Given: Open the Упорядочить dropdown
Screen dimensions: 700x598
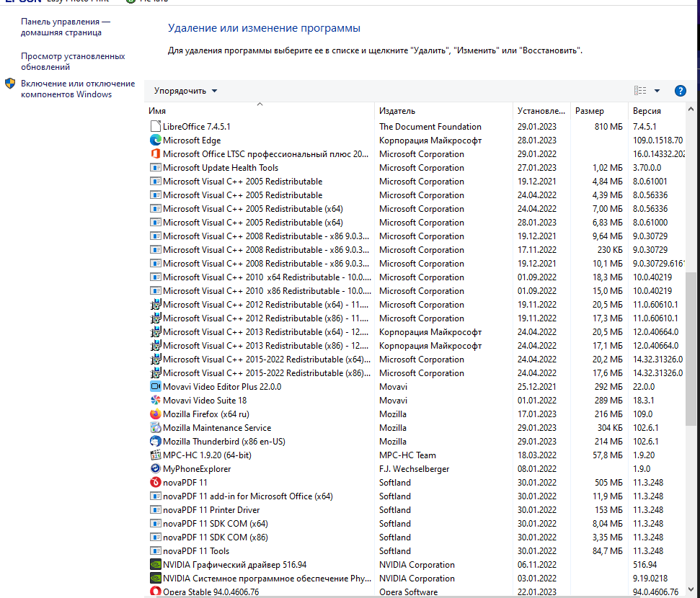Looking at the screenshot, I should [x=185, y=91].
